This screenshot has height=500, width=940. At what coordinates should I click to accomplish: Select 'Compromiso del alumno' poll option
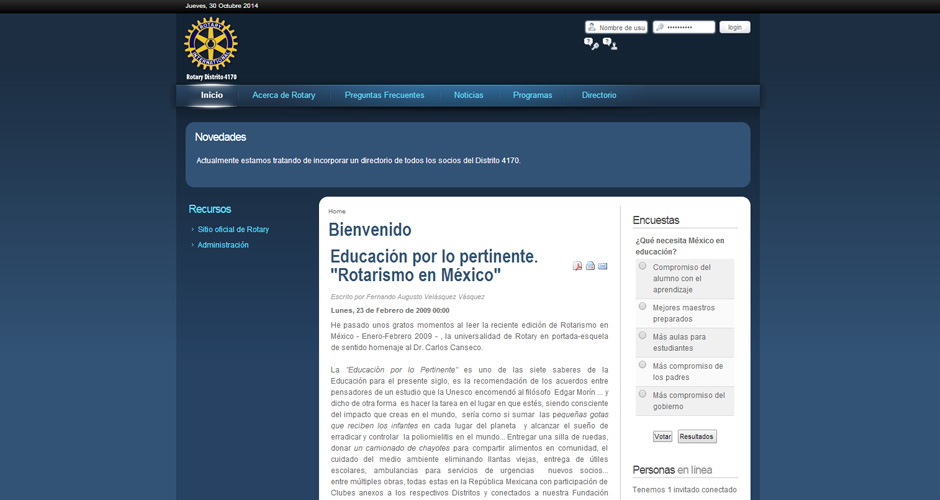pos(642,266)
